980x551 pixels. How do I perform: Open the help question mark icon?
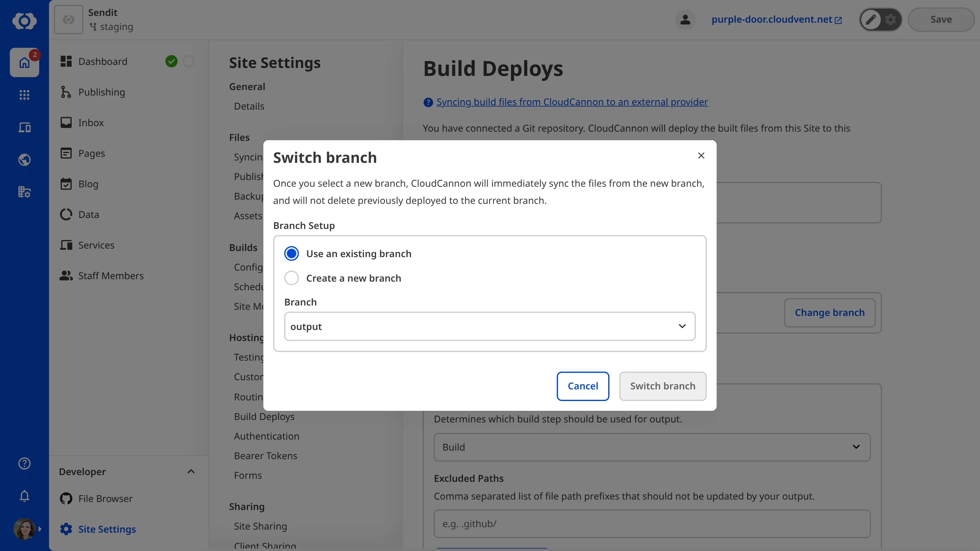point(24,463)
